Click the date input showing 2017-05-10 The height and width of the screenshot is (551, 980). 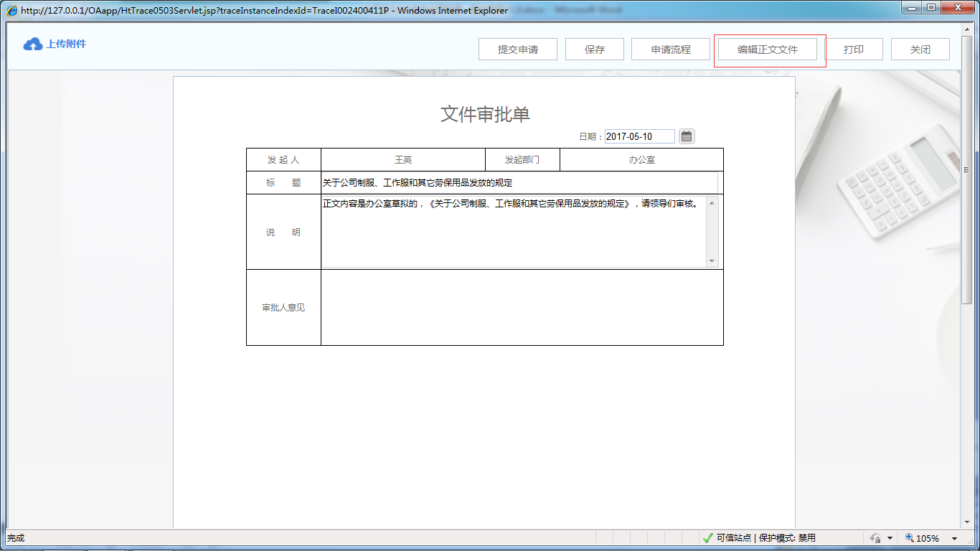coord(639,136)
